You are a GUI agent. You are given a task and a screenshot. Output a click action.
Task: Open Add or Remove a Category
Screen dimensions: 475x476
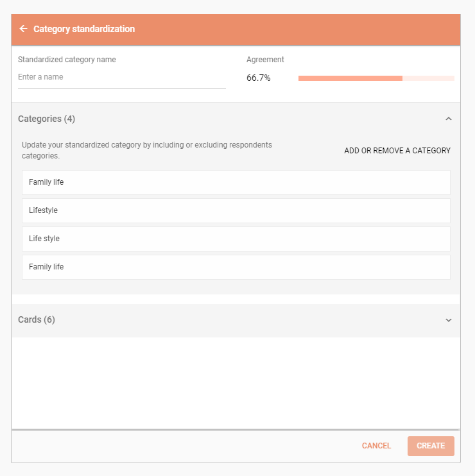(x=397, y=151)
